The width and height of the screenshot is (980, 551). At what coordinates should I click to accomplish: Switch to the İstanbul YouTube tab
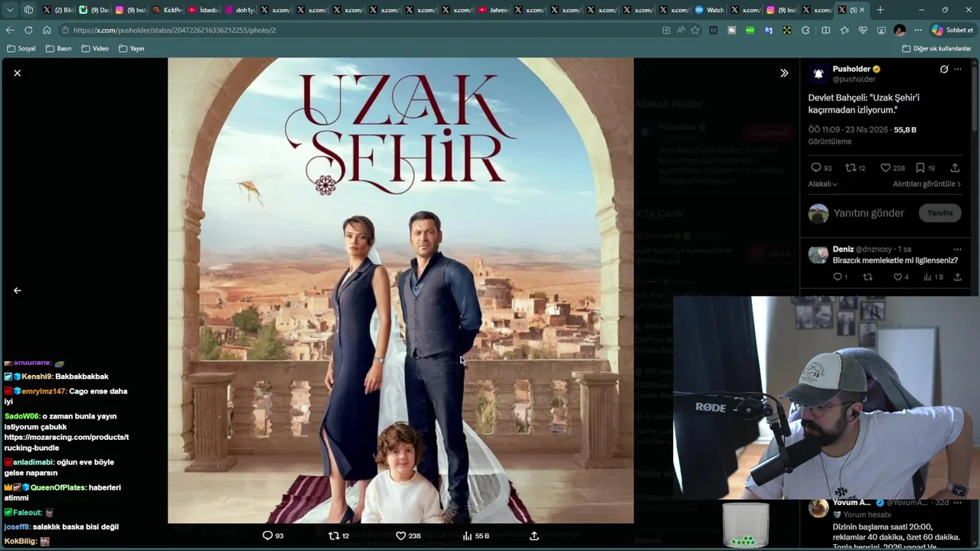[204, 10]
